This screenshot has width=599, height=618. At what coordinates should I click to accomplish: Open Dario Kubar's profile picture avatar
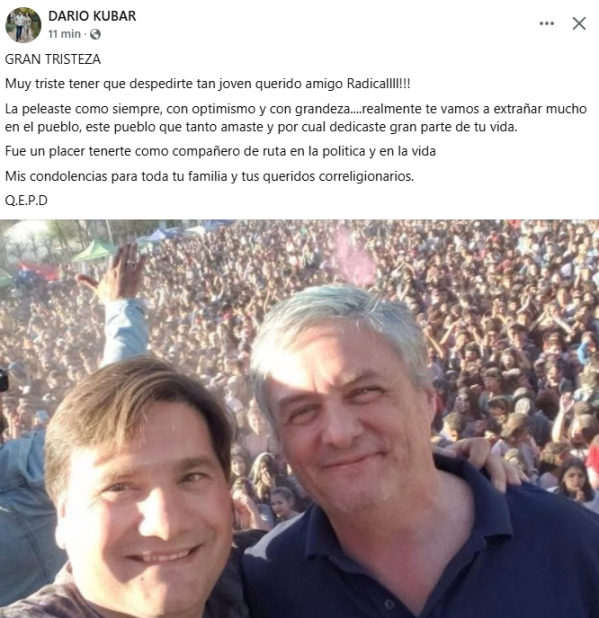click(23, 24)
